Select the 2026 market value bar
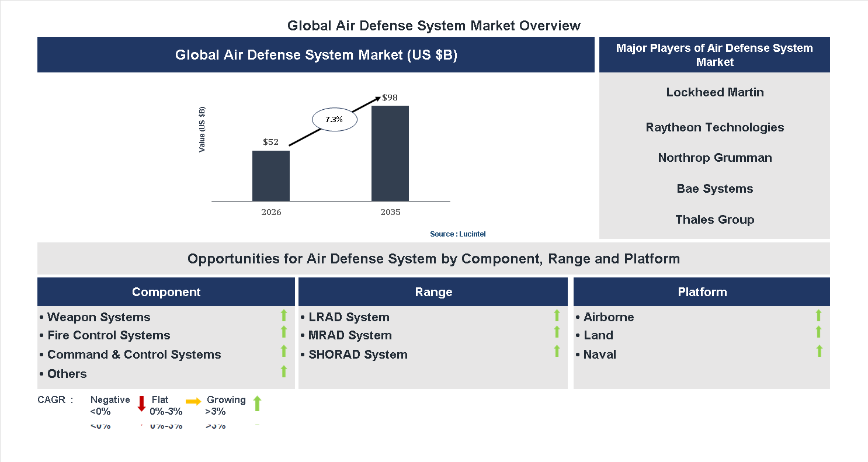868x462 pixels. click(x=270, y=175)
